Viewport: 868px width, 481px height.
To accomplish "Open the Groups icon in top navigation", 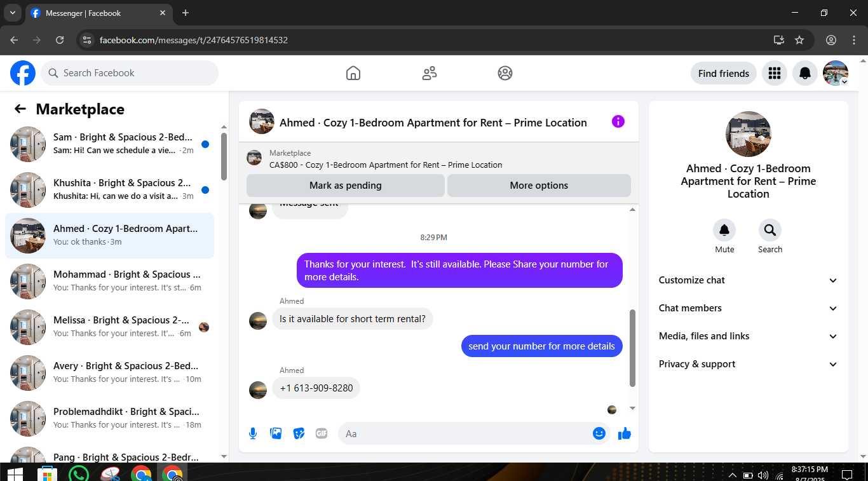I will 505,73.
